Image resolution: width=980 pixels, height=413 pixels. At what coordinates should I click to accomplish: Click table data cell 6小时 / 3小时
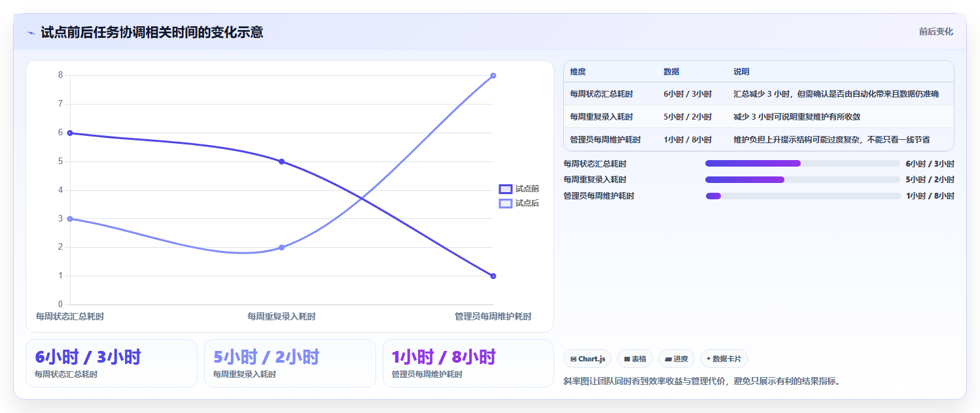(x=688, y=94)
